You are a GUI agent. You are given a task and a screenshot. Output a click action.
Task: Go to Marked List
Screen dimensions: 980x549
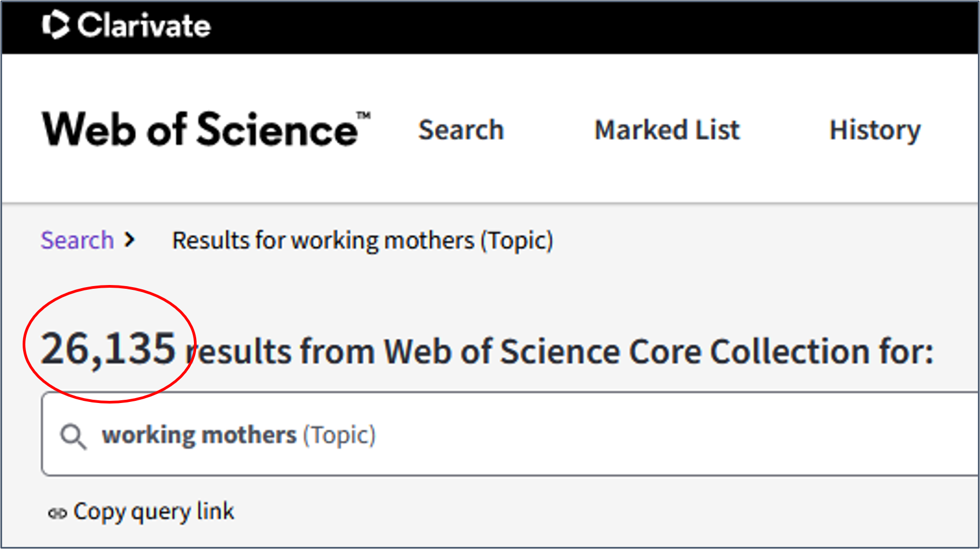(x=667, y=130)
